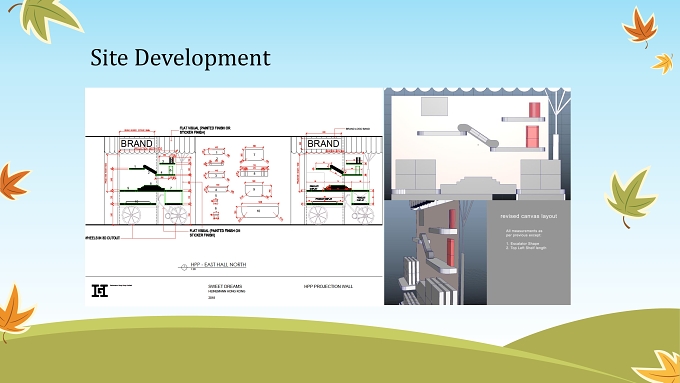This screenshot has width=680, height=383.
Task: Click the right cart's "BRAND" sign
Action: (323, 144)
